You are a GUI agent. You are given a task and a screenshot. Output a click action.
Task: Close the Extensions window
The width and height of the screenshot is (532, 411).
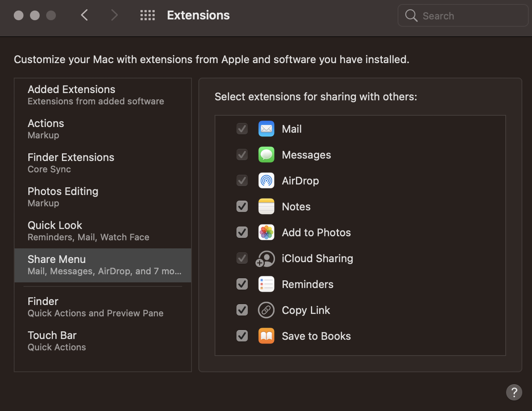[x=19, y=15]
